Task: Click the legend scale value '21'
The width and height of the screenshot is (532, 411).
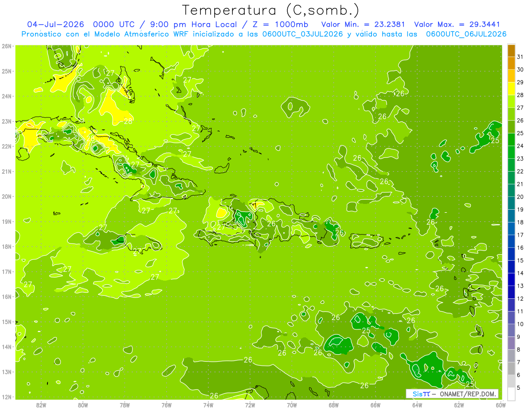Action: (520, 184)
